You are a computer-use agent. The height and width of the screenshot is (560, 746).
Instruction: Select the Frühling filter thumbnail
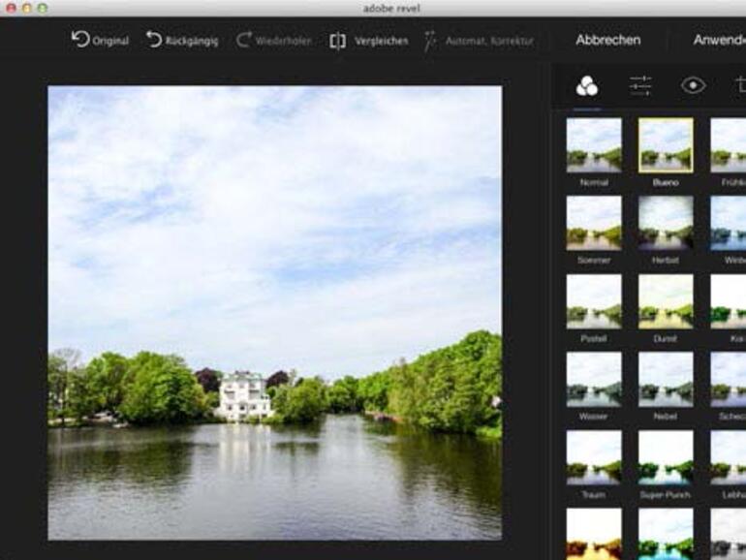pyautogui.click(x=728, y=145)
